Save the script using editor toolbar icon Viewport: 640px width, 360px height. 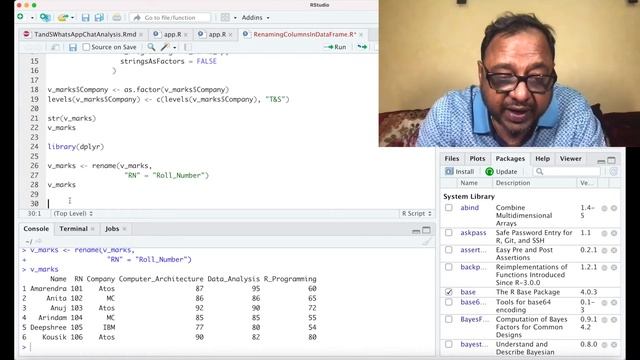[x=73, y=47]
